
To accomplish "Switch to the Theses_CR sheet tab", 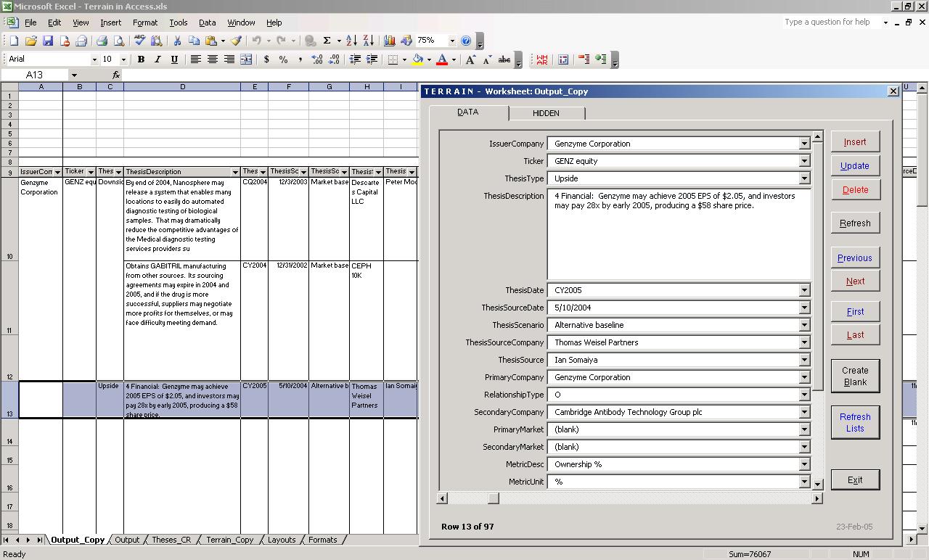I will (171, 540).
